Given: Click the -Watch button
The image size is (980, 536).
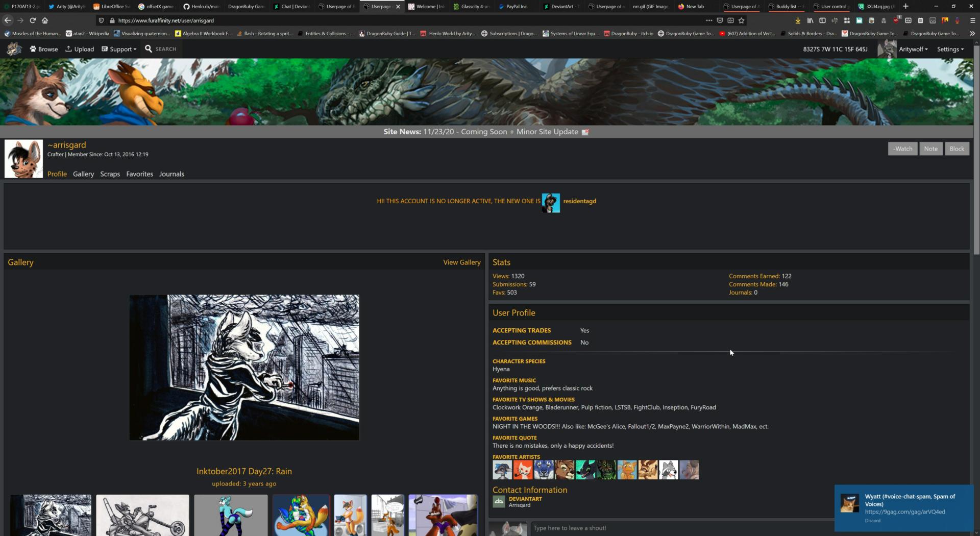Looking at the screenshot, I should 902,149.
